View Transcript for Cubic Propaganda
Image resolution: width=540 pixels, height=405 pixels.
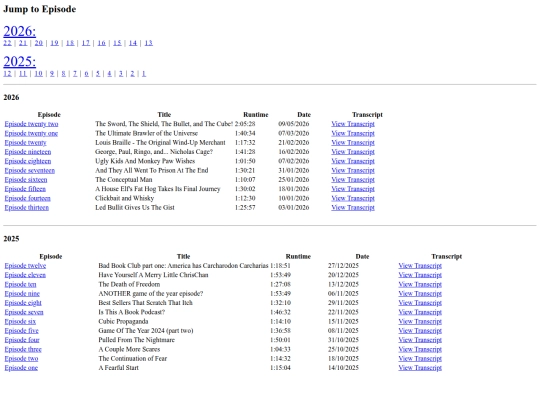tap(420, 322)
